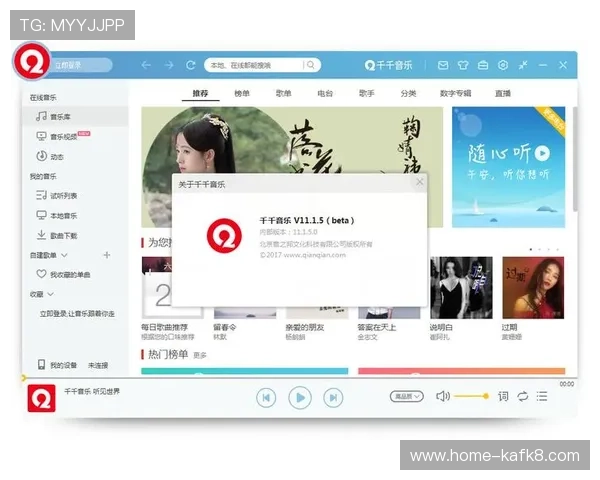Click the vertical scrollbar on right

575,159
